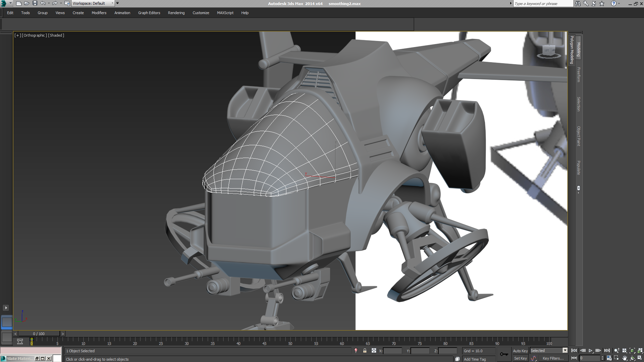Open the Modifiers menu
The image size is (644, 362).
point(99,13)
